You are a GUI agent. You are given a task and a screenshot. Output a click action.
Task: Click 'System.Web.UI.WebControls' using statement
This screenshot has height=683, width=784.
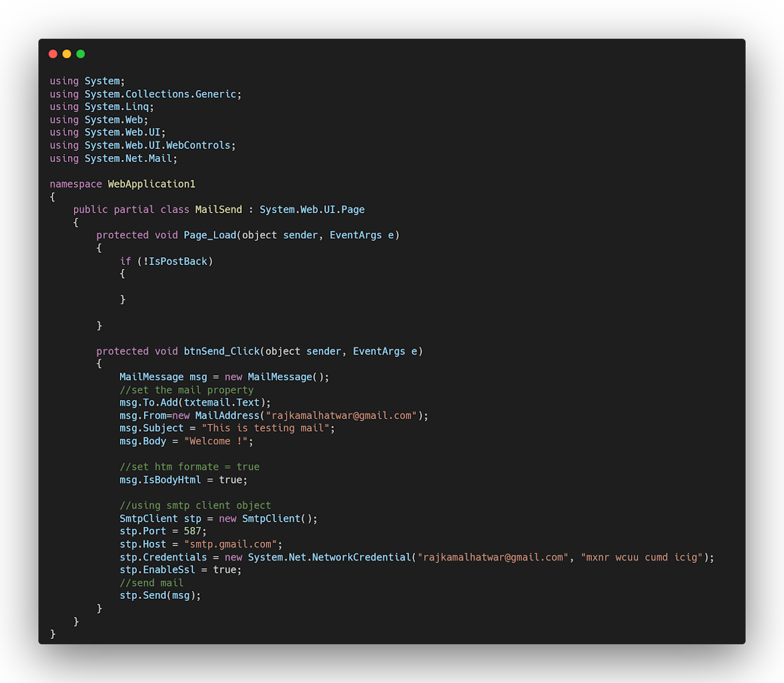point(158,145)
